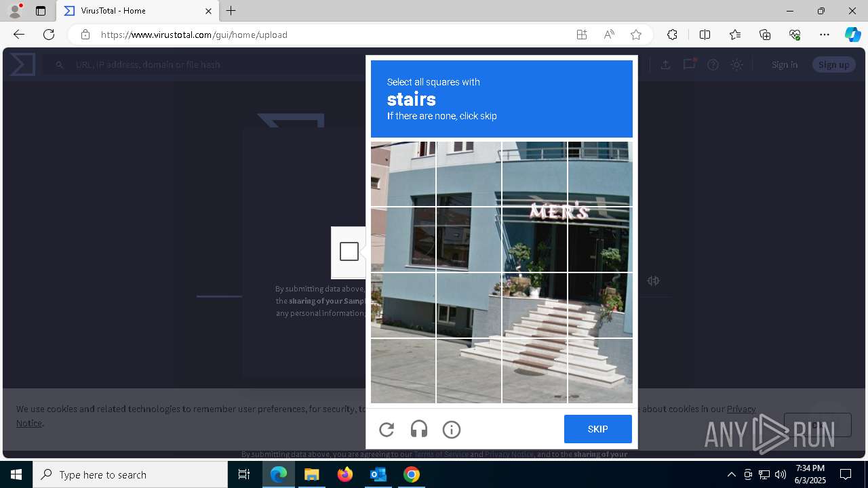Open Copilot sidebar
Image resolution: width=868 pixels, height=488 pixels.
click(x=852, y=35)
